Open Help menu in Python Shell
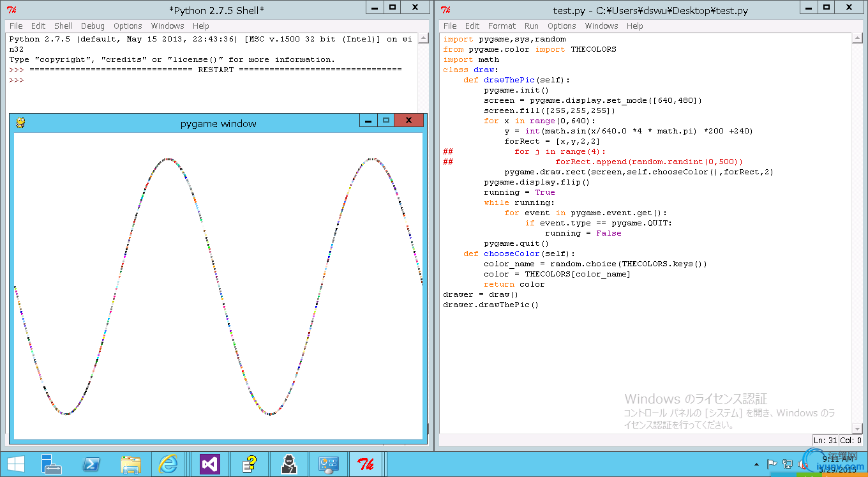Screen dimensions: 868x477 click(x=200, y=26)
